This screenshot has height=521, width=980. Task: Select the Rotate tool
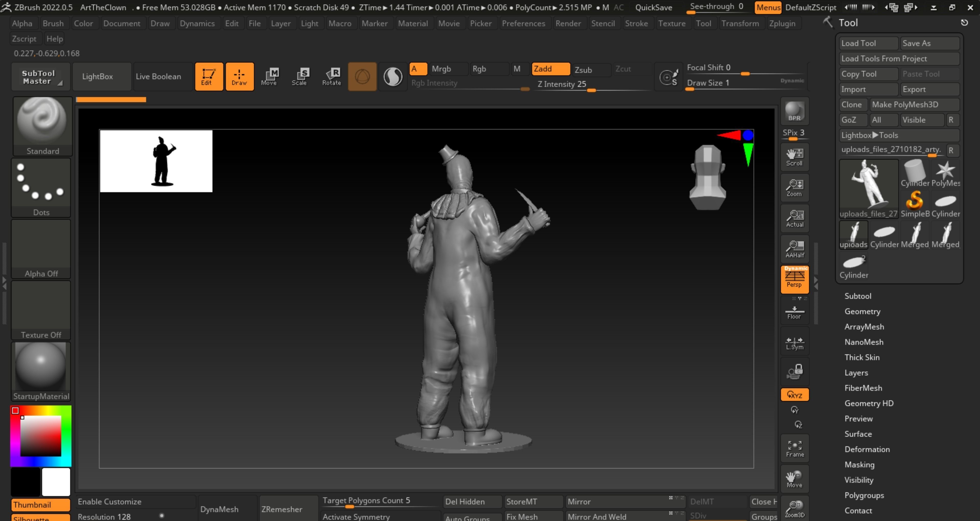332,77
